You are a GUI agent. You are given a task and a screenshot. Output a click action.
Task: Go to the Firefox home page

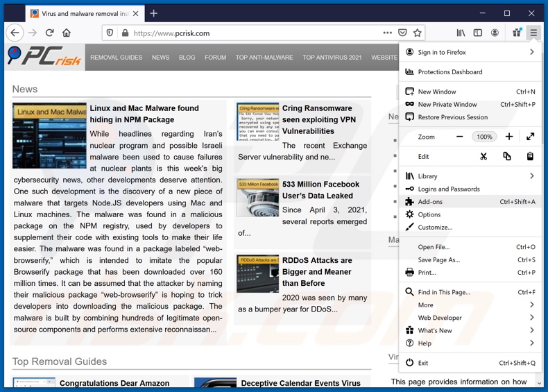pyautogui.click(x=67, y=33)
